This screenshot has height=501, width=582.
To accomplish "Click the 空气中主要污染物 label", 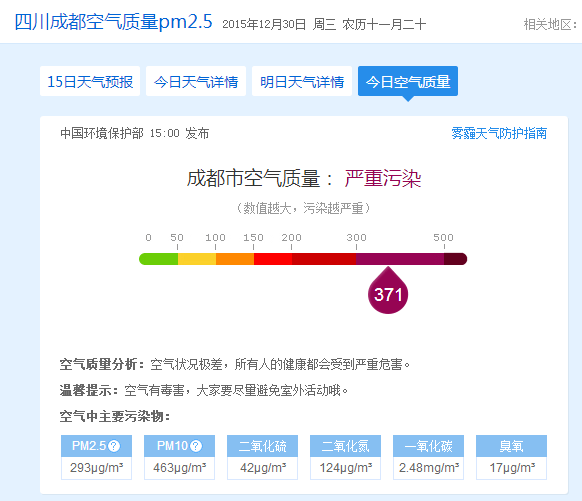I will click(115, 416).
